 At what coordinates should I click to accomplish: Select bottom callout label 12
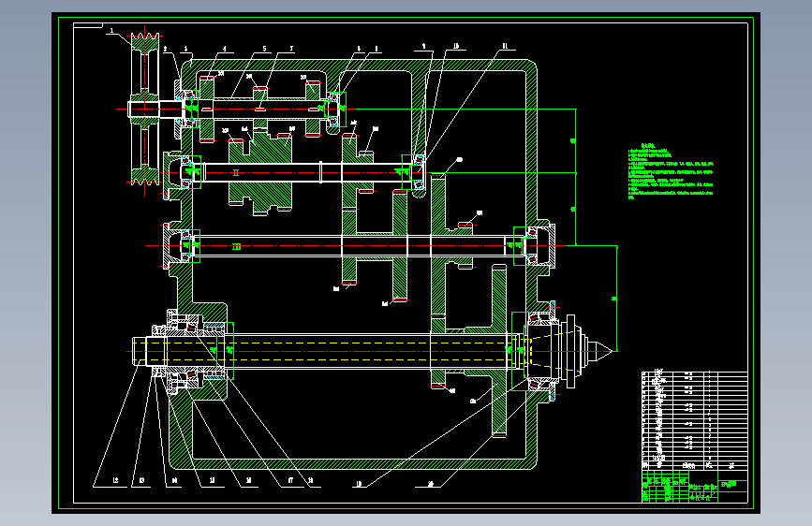tap(115, 480)
